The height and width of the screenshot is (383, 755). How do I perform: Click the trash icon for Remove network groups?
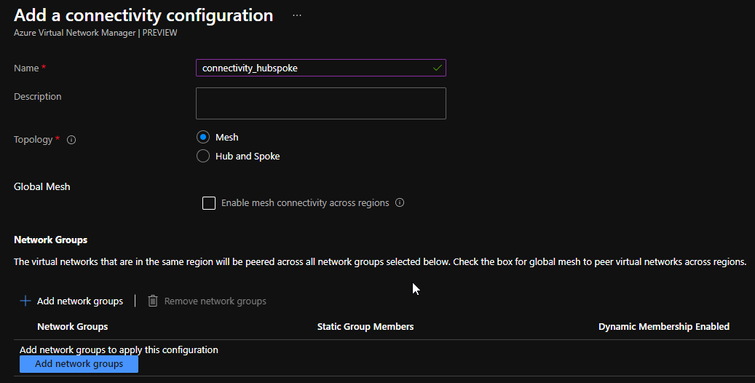coord(153,301)
